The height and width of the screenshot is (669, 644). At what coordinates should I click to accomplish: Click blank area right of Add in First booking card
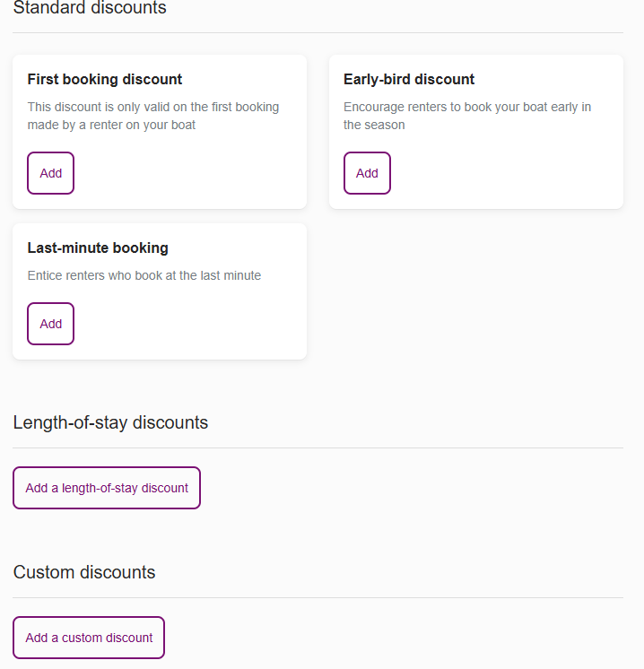tap(188, 173)
